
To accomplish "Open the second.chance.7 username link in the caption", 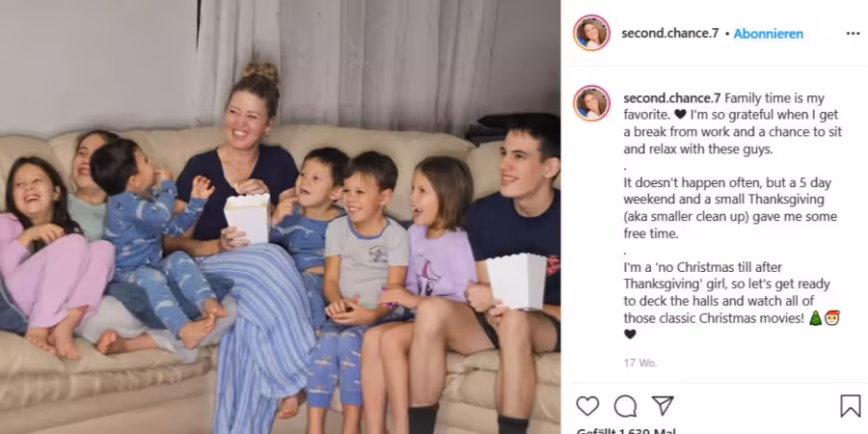I will pos(672,98).
